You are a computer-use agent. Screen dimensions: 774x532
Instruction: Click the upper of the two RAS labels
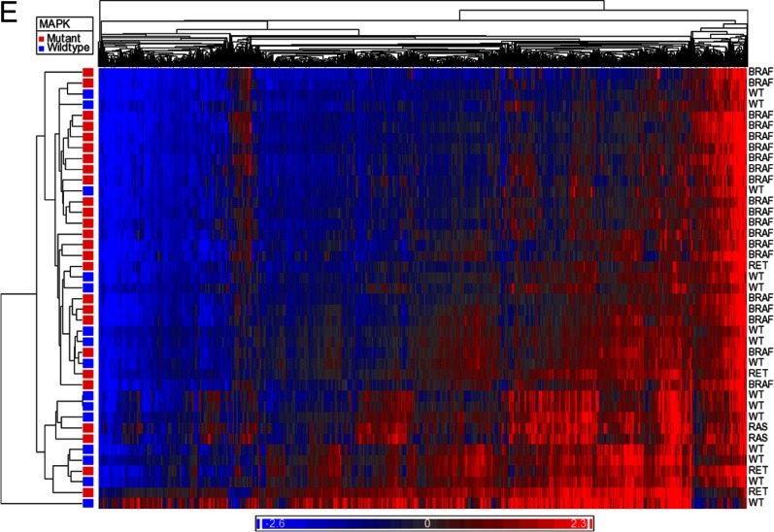pyautogui.click(x=757, y=427)
